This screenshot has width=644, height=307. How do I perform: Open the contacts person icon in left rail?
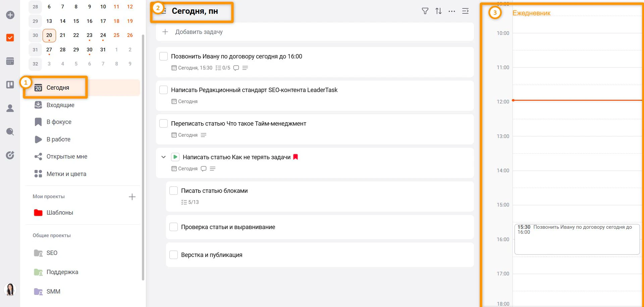click(10, 108)
